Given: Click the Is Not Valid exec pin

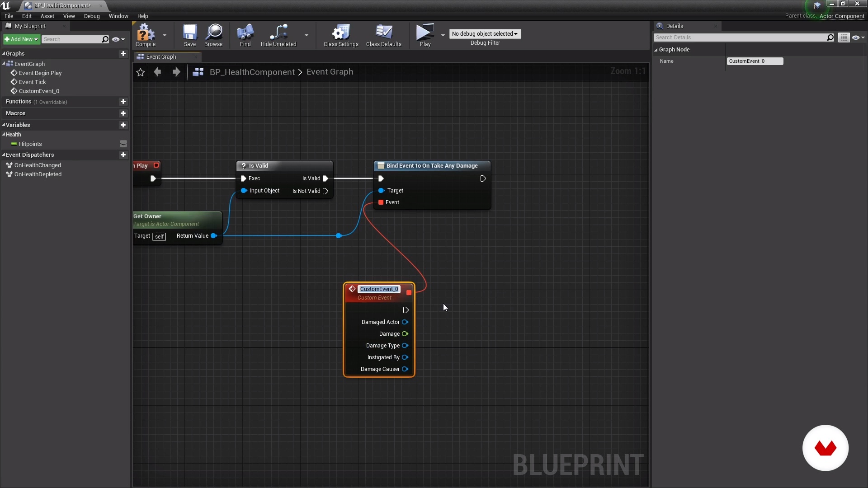Looking at the screenshot, I should [x=325, y=191].
